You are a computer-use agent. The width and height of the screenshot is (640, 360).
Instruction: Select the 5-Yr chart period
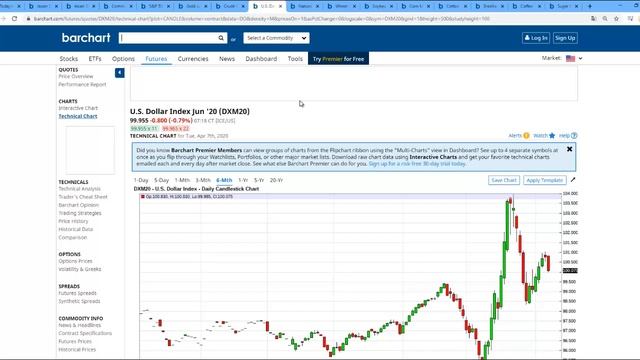[x=259, y=180]
